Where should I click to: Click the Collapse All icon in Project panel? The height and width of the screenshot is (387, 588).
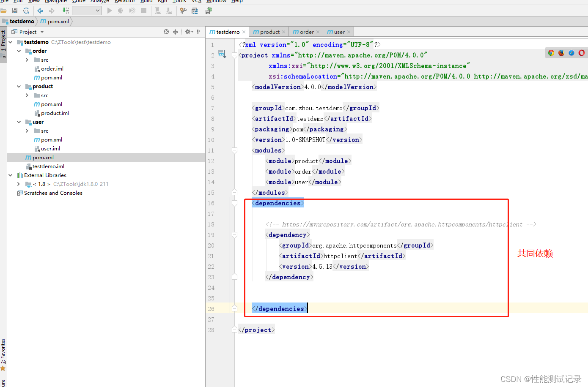pos(175,32)
